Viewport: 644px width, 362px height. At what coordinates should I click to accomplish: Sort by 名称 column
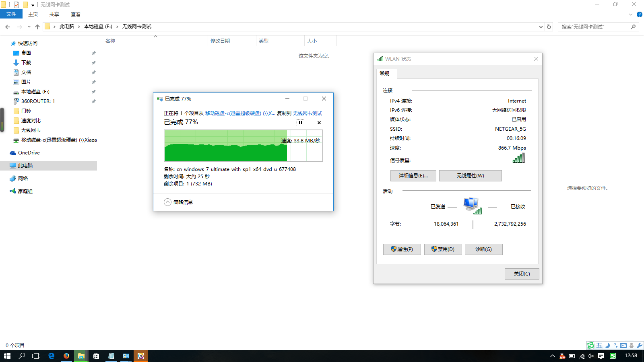[x=110, y=41]
